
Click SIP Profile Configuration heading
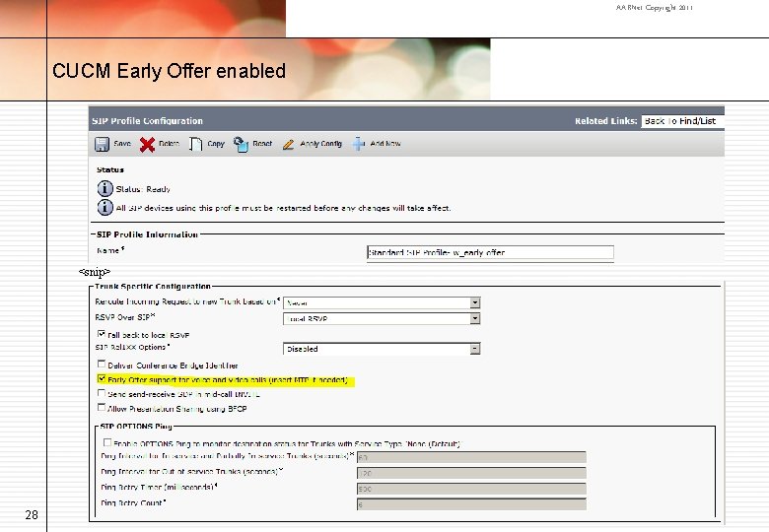(147, 121)
